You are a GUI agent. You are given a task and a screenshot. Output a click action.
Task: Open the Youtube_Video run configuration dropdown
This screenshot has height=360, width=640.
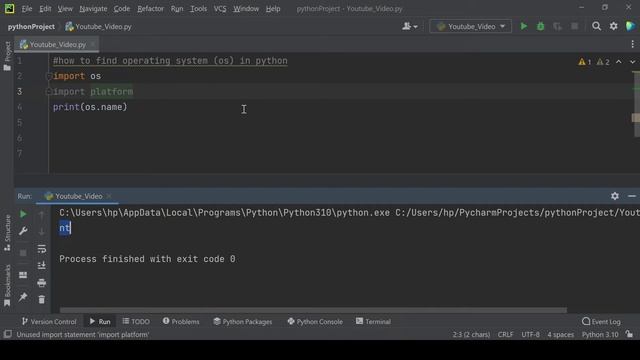(x=470, y=27)
